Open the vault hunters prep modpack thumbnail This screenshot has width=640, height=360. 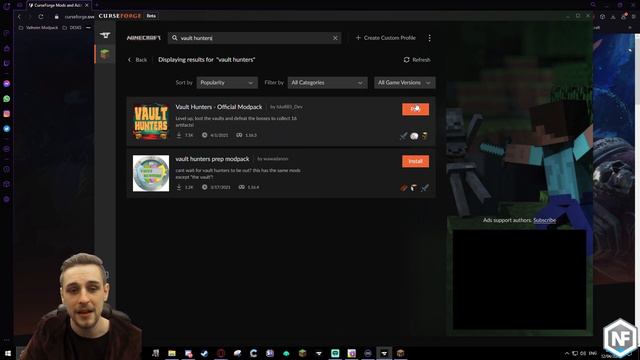pyautogui.click(x=151, y=173)
